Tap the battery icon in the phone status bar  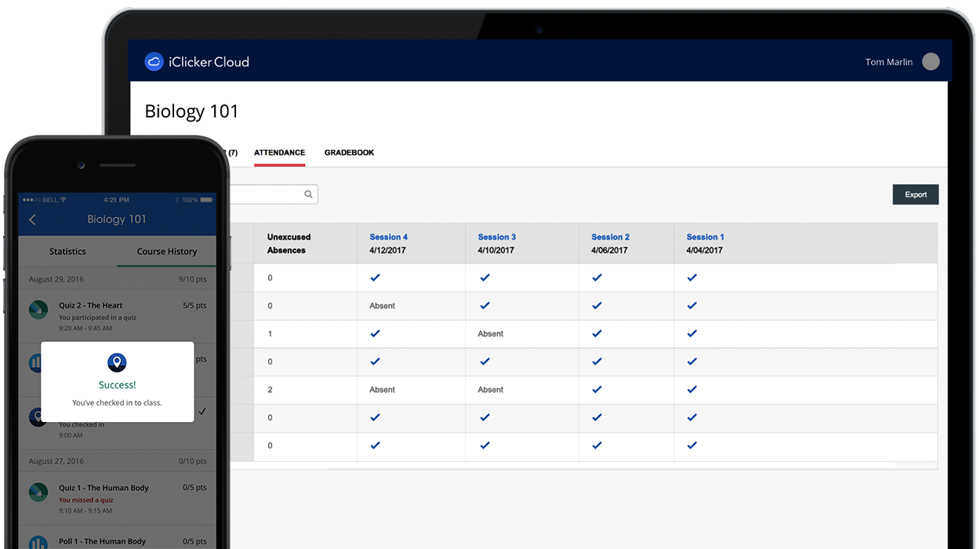205,200
